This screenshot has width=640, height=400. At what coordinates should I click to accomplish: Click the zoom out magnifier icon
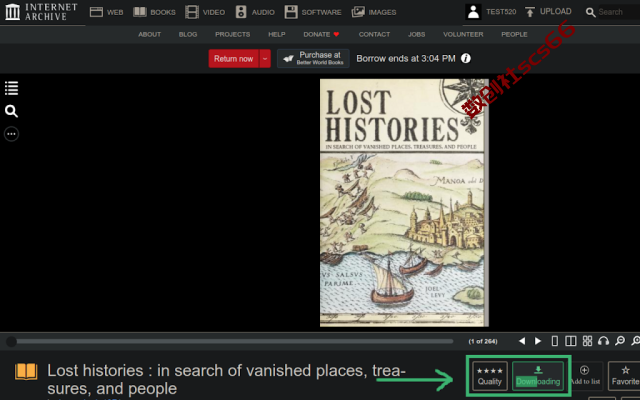click(620, 341)
